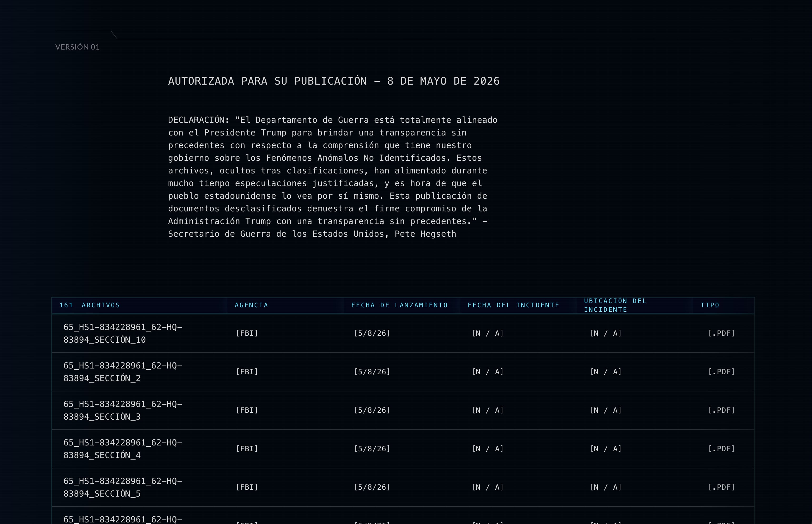Click file type '[.PDF]' in SECCIÓN_10 row
Viewport: 812px width, 524px height.
(x=722, y=333)
